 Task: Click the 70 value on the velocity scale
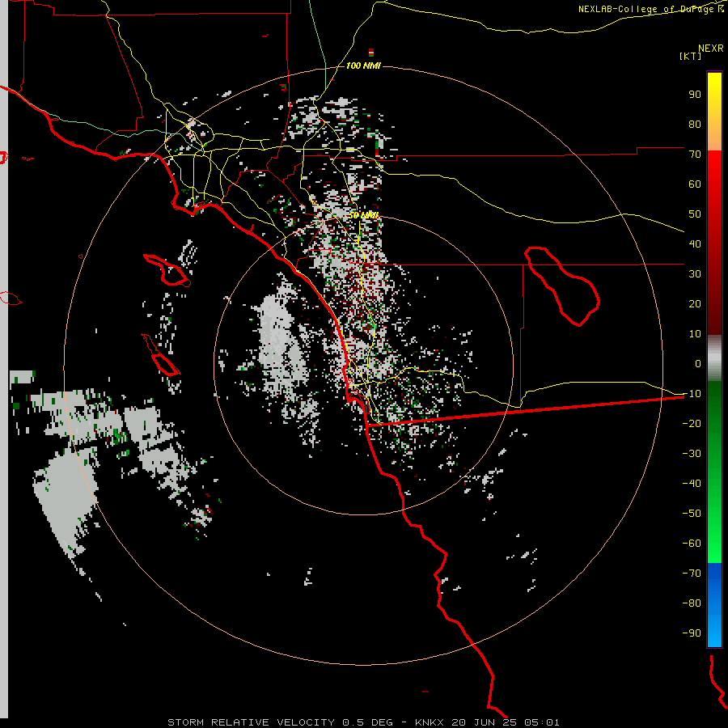click(695, 154)
